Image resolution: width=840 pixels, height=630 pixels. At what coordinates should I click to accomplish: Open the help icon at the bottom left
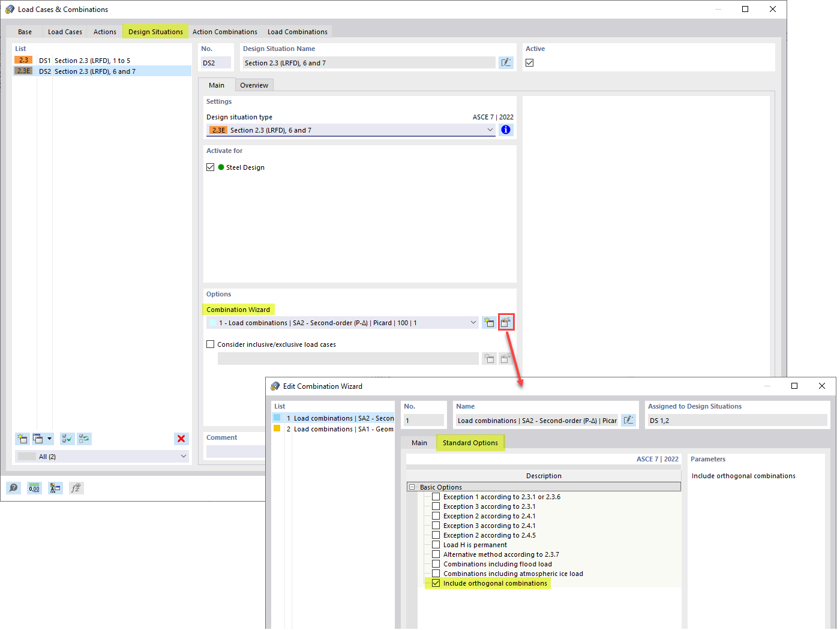tap(14, 488)
